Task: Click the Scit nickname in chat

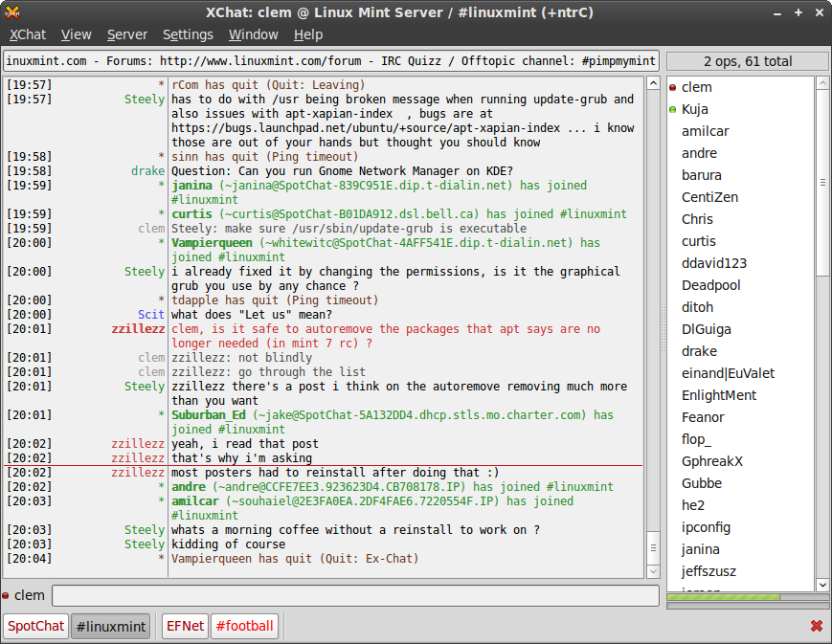Action: point(151,315)
